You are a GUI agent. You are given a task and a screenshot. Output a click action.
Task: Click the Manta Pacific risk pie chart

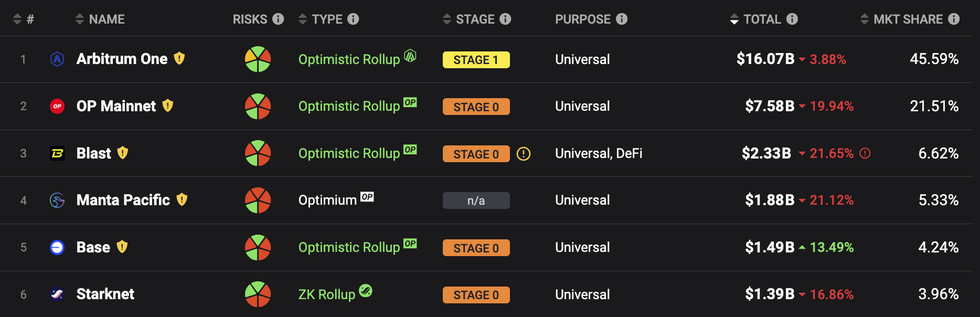258,200
